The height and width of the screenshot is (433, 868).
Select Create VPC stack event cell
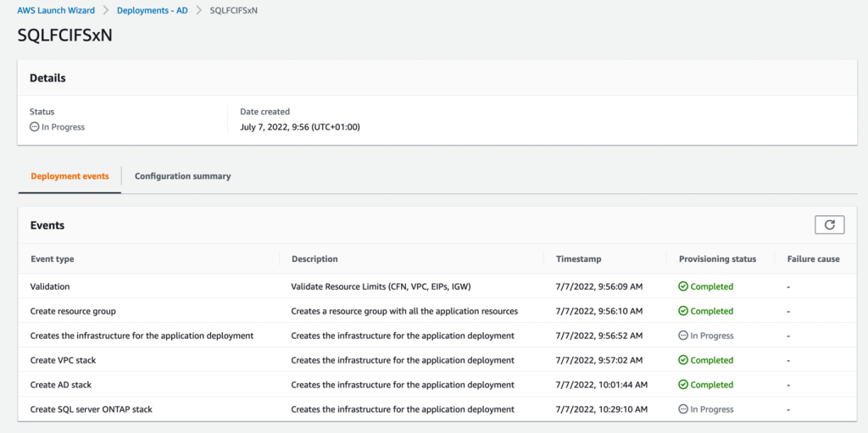click(x=63, y=360)
